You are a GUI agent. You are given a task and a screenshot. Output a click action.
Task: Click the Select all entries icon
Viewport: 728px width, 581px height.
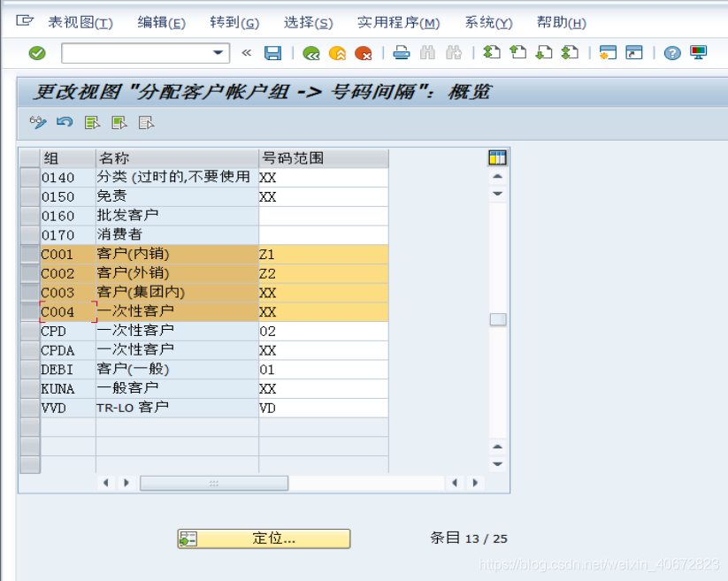click(92, 123)
